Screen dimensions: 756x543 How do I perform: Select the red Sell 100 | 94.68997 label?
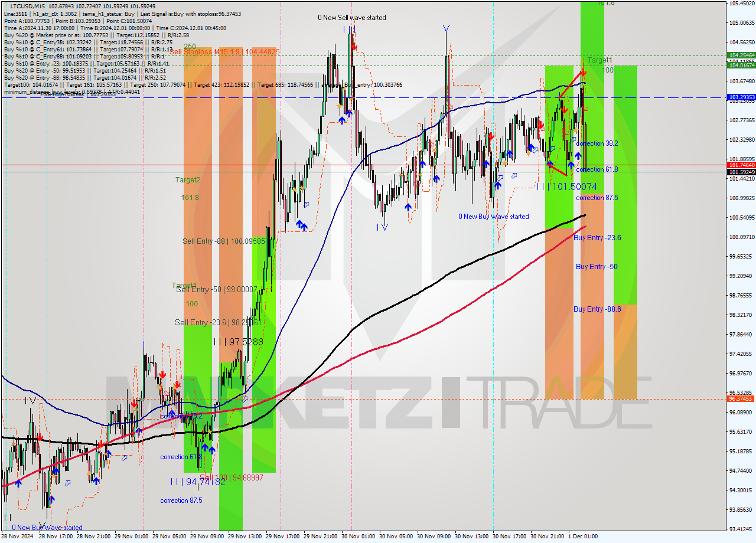(232, 477)
